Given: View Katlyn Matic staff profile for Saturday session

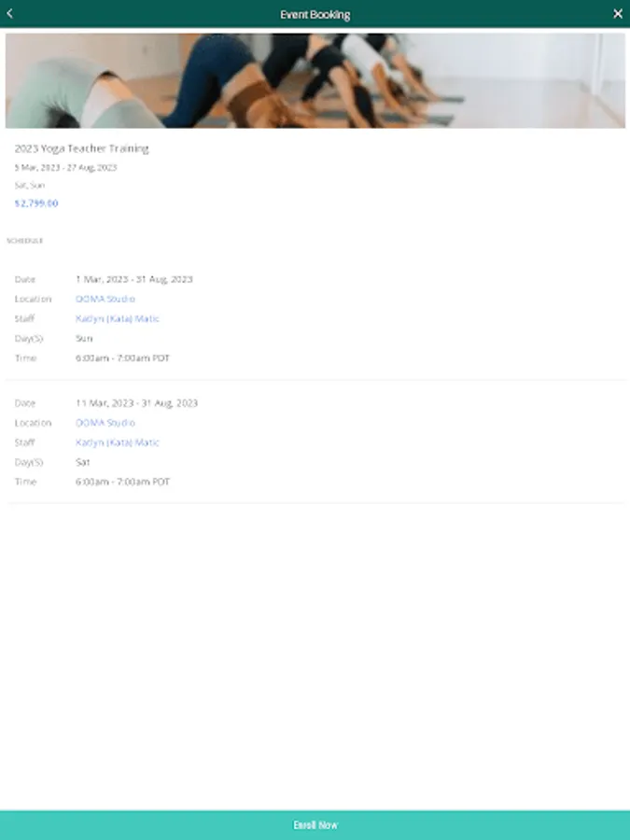Looking at the screenshot, I should pyautogui.click(x=118, y=442).
